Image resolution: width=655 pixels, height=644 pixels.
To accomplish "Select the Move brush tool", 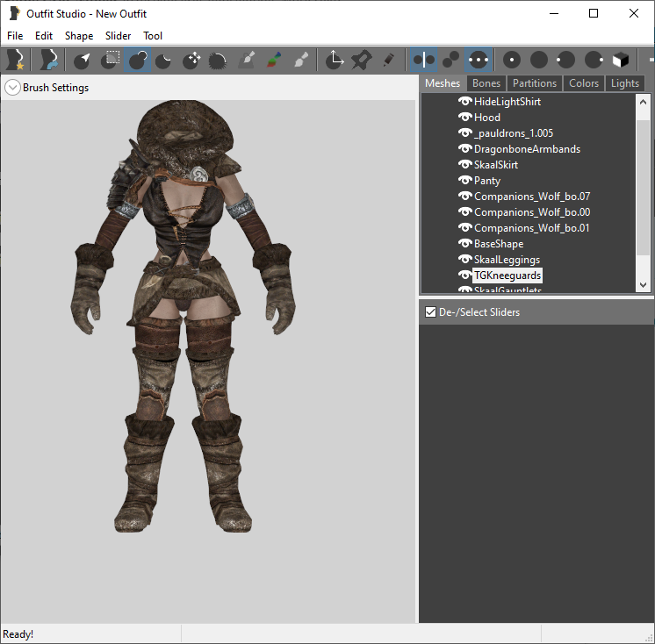I will (x=191, y=61).
